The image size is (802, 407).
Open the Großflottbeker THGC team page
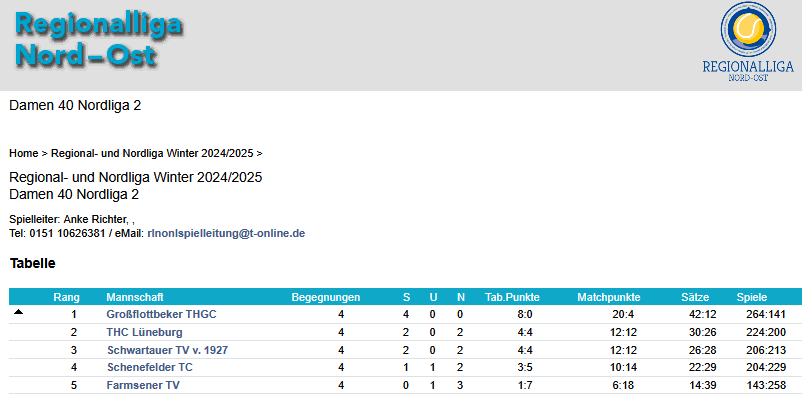161,314
